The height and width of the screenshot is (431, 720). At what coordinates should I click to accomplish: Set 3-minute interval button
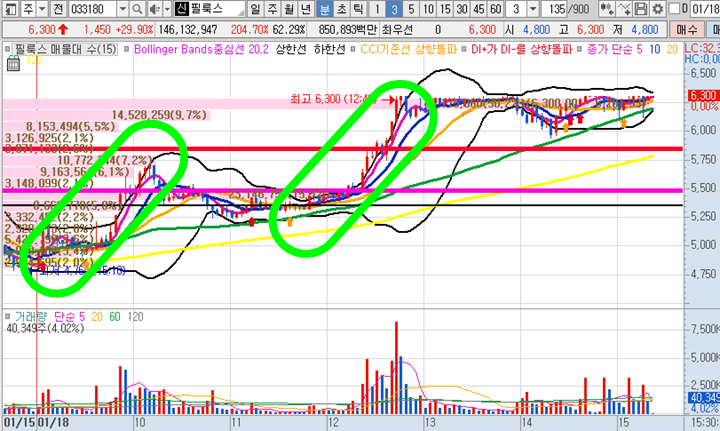pos(394,9)
